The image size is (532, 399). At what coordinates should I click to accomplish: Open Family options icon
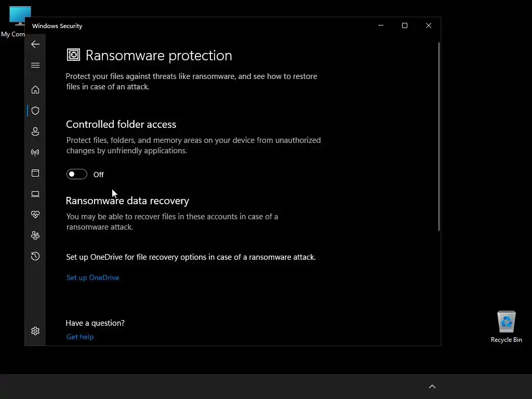click(x=35, y=235)
